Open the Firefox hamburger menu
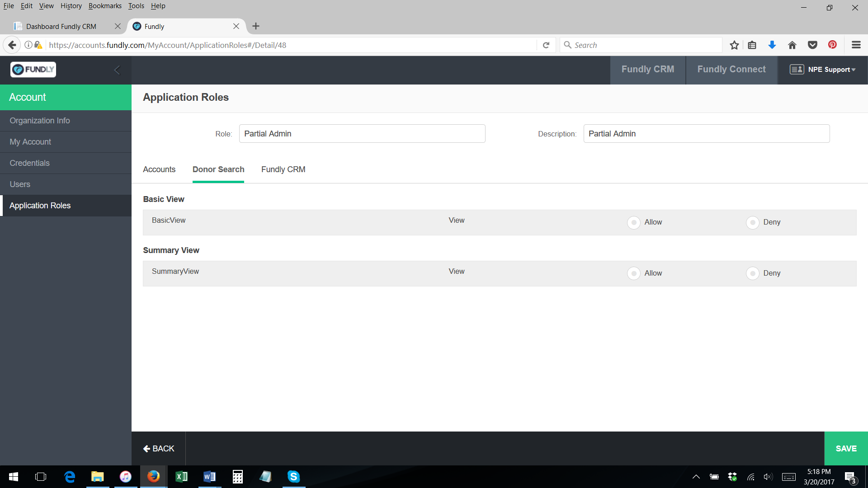This screenshot has height=488, width=868. click(x=856, y=45)
